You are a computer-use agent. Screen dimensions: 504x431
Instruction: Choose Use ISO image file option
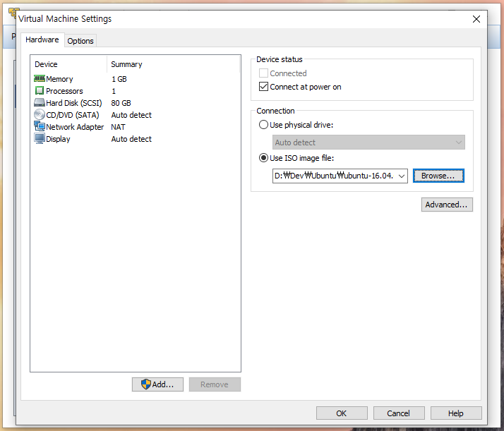point(263,158)
